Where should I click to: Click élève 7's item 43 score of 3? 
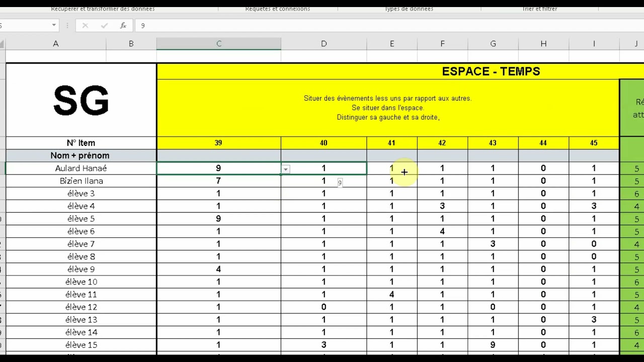tap(493, 244)
